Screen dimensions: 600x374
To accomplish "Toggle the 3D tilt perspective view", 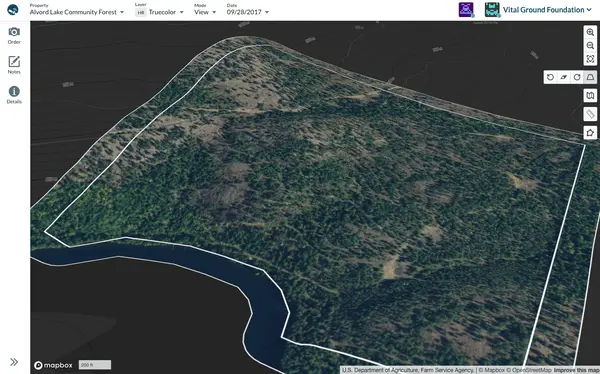I will click(590, 77).
